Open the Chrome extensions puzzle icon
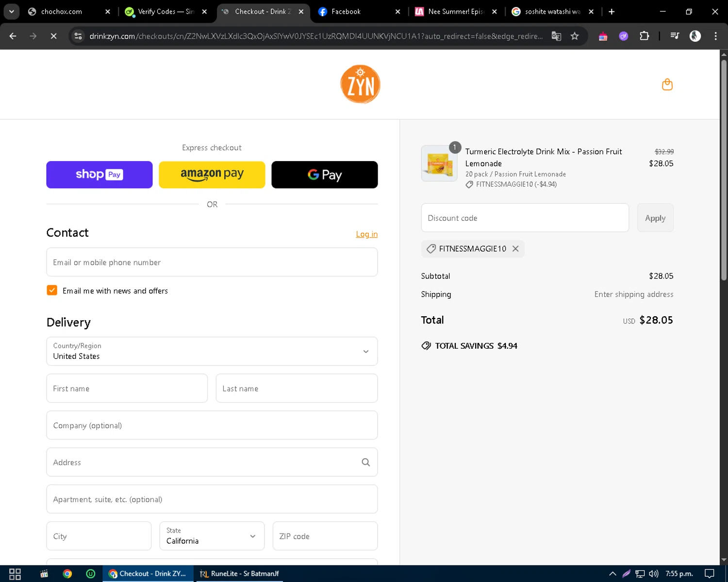Viewport: 728px width, 582px height. (x=644, y=36)
